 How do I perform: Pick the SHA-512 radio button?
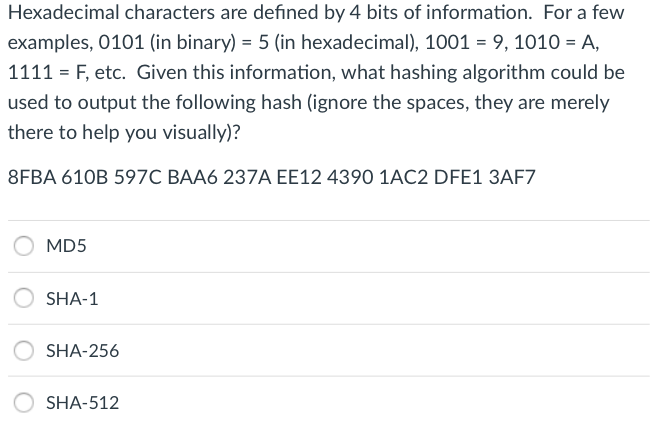[24, 402]
